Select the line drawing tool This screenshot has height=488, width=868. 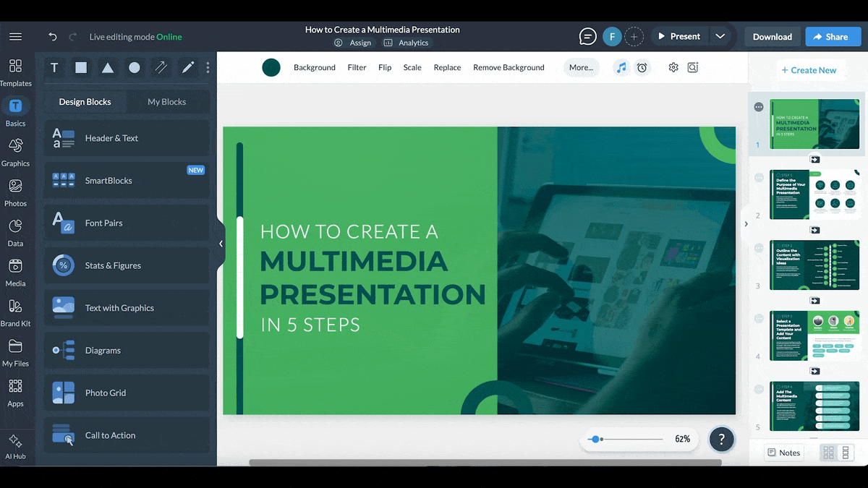(x=161, y=67)
